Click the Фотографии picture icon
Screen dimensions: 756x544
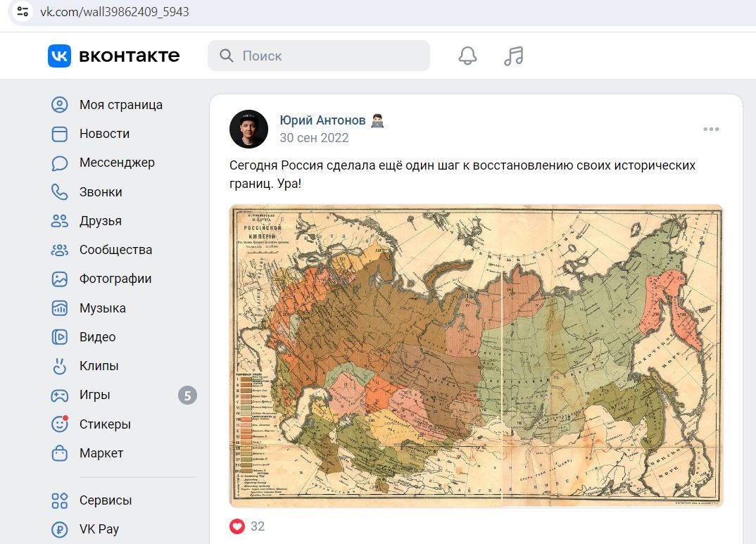(59, 279)
